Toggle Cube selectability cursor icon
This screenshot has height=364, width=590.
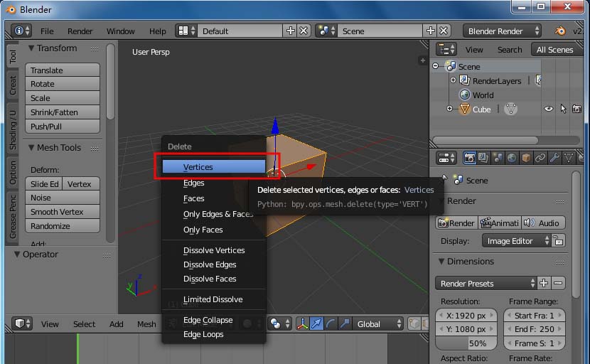[x=563, y=109]
